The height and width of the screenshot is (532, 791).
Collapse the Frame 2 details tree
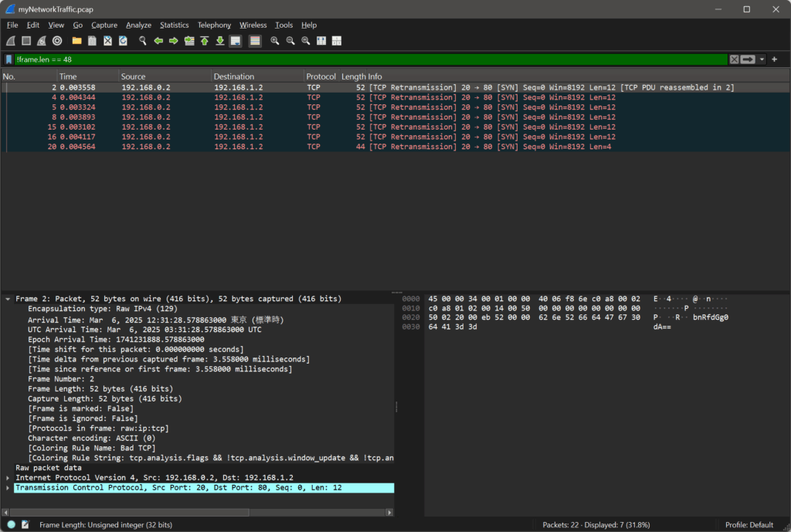click(x=8, y=299)
